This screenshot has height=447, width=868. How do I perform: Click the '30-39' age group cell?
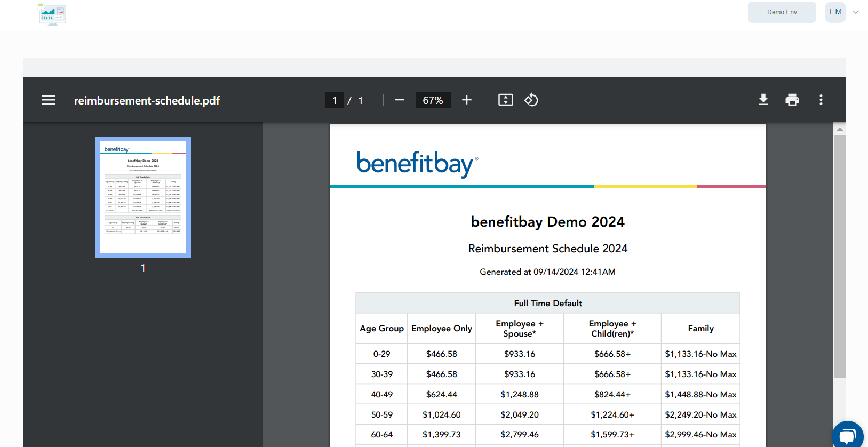click(x=381, y=374)
